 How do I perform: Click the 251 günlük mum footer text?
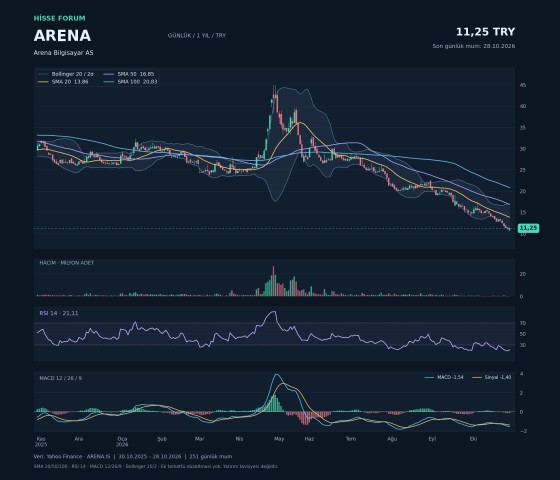pyautogui.click(x=211, y=457)
